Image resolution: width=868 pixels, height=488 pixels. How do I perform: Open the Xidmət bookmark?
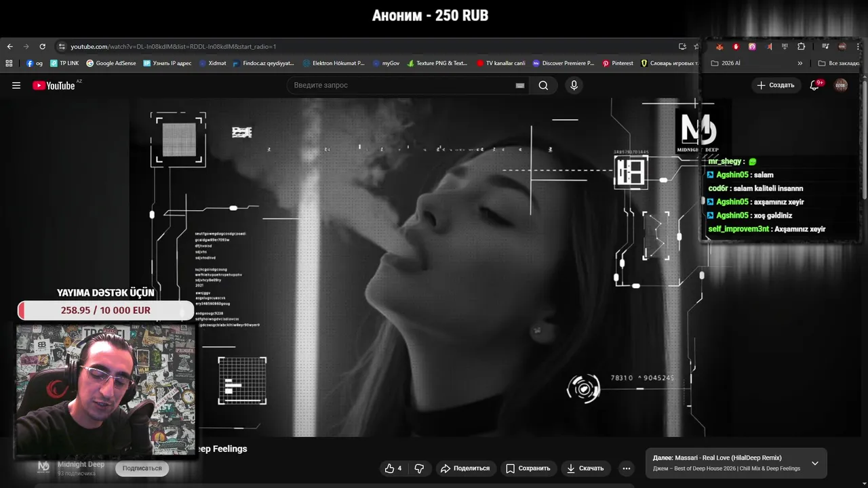click(x=212, y=63)
